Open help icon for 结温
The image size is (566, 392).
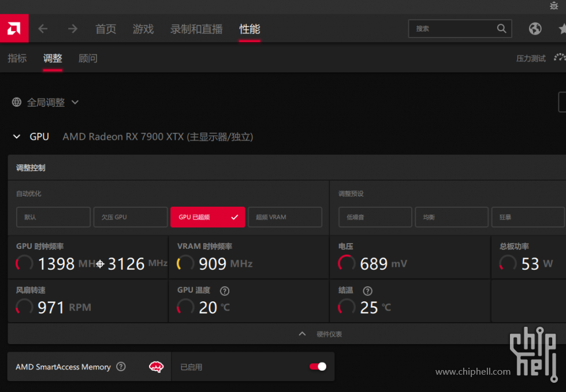(367, 291)
